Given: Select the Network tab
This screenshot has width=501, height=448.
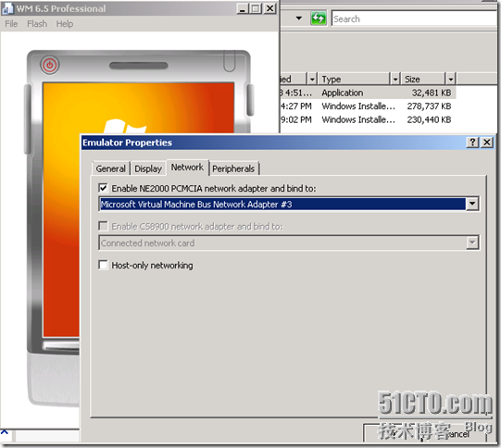Looking at the screenshot, I should [187, 167].
